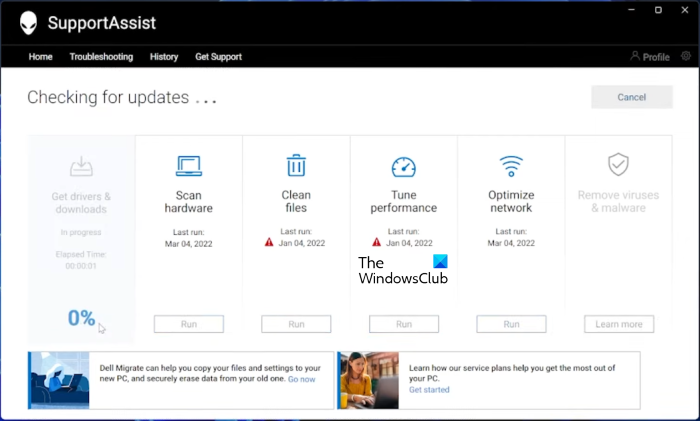This screenshot has width=700, height=421.
Task: Click Clean files' Jan 04, 2022 date
Action: click(x=302, y=243)
